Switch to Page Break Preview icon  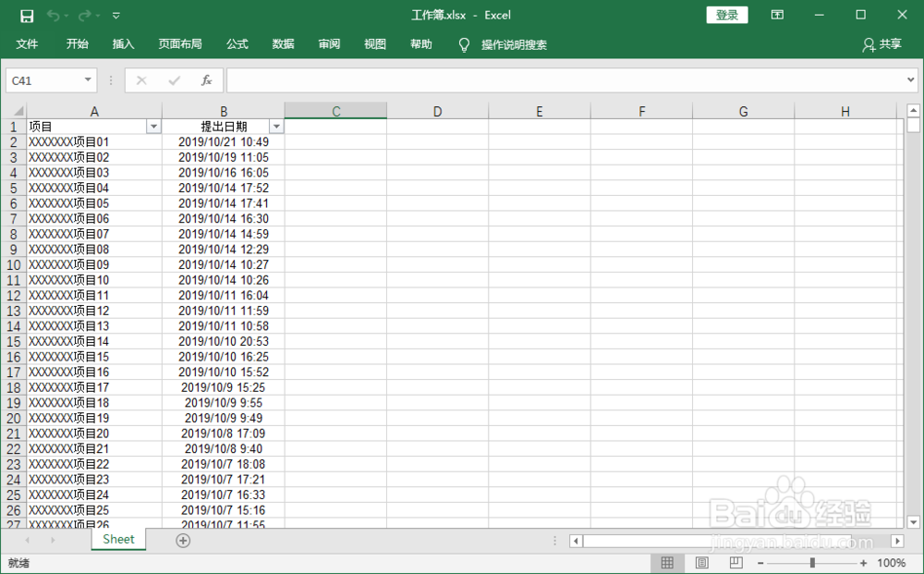click(736, 563)
